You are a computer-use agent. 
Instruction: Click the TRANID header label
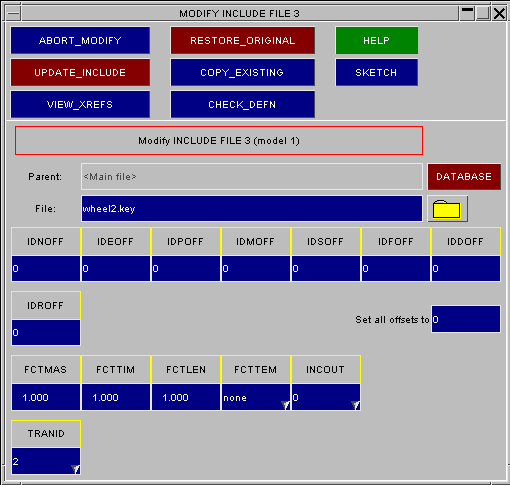(x=46, y=434)
